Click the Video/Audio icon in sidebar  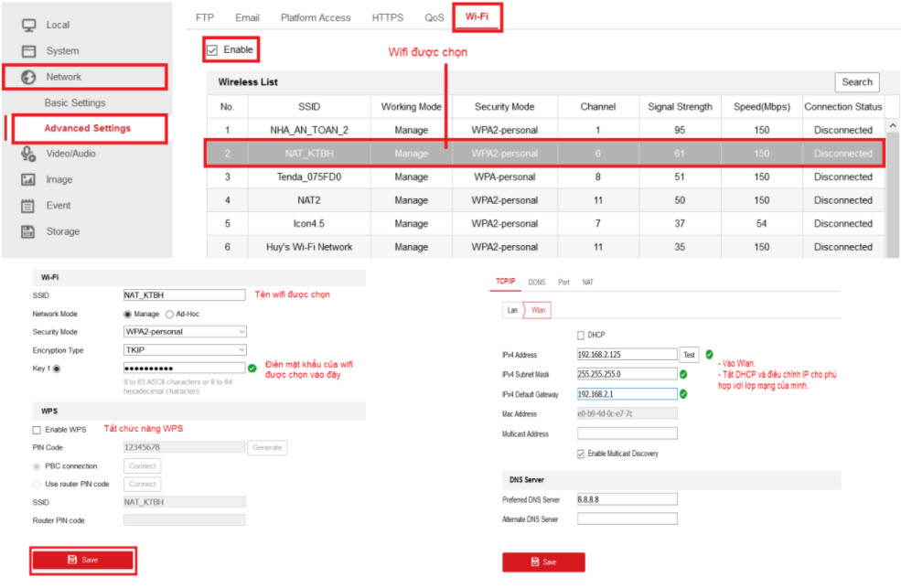click(28, 154)
